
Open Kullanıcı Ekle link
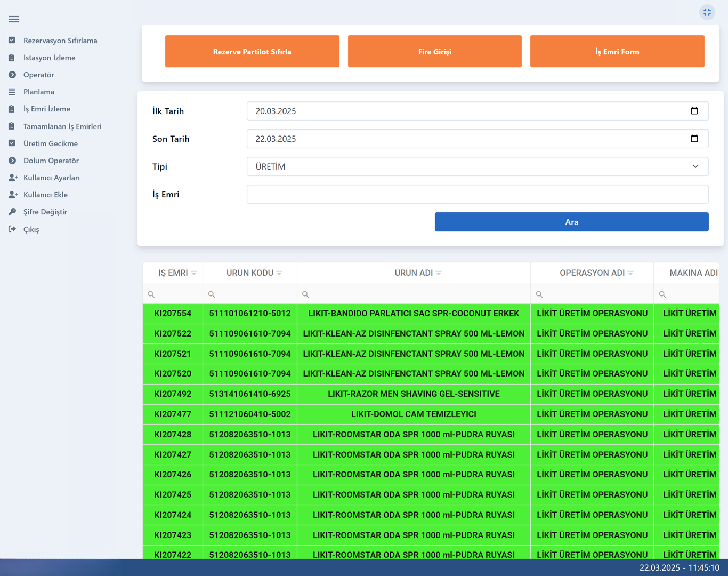[x=45, y=195]
